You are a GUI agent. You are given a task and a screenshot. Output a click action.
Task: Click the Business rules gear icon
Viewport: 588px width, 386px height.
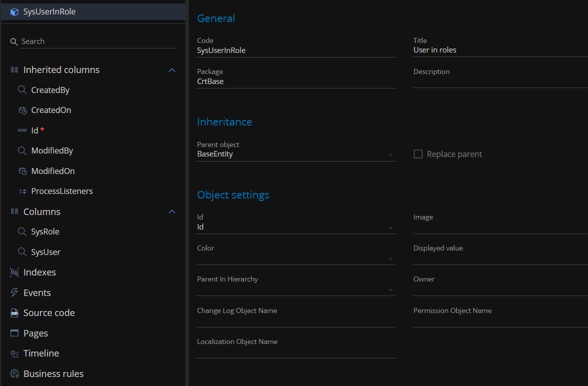coord(14,374)
